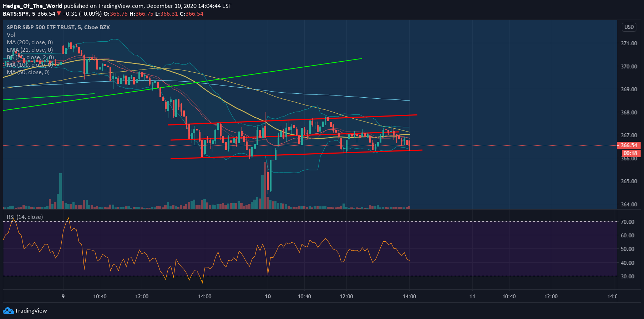Open the Hedge_Of_The_World author name
644x319 pixels.
(32, 6)
